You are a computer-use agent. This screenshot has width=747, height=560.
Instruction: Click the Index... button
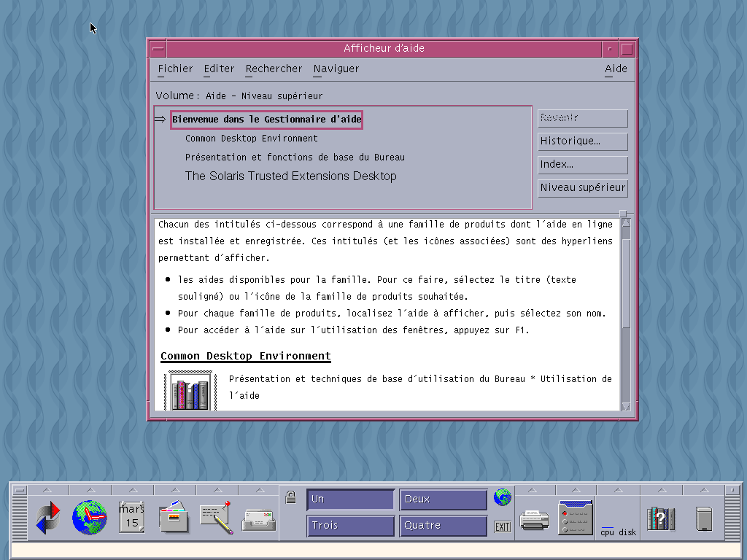click(x=583, y=165)
